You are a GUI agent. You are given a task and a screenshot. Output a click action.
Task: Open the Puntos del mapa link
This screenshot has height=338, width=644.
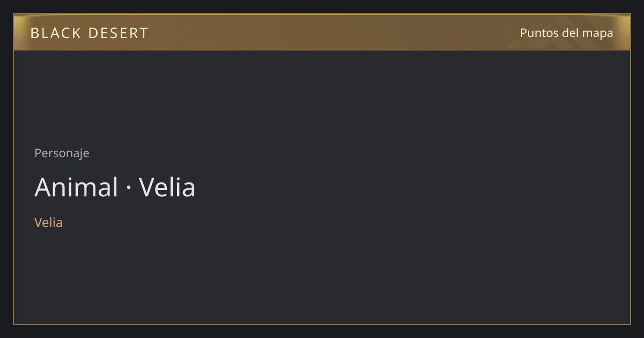pyautogui.click(x=566, y=33)
